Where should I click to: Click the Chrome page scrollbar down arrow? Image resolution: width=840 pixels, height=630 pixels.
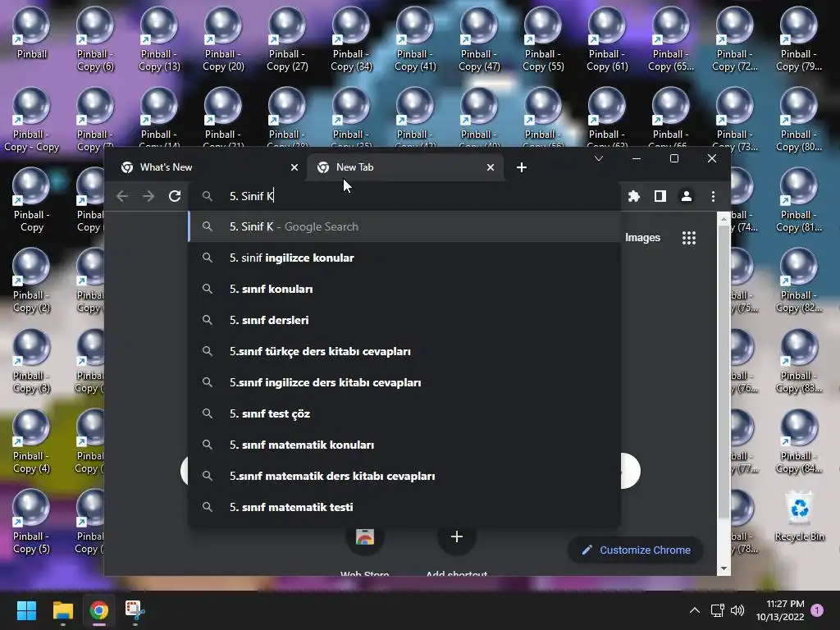[x=724, y=568]
